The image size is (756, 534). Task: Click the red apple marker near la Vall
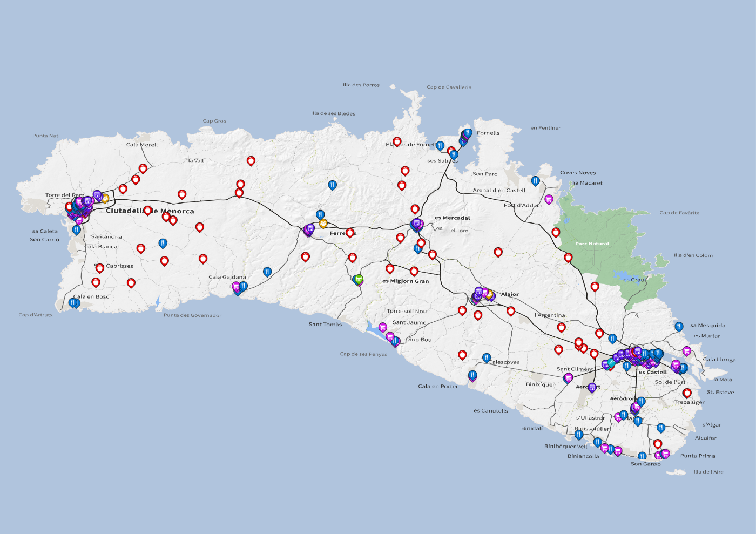click(x=251, y=160)
